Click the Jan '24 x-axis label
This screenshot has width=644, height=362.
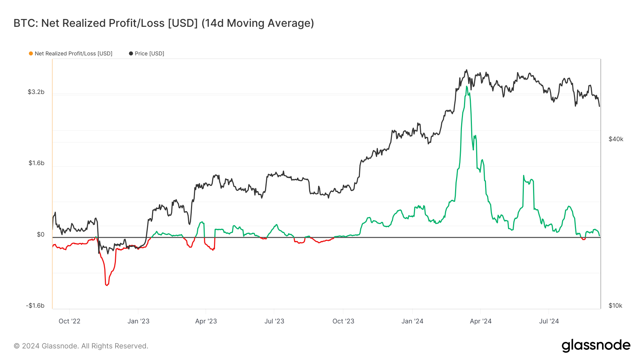click(413, 321)
